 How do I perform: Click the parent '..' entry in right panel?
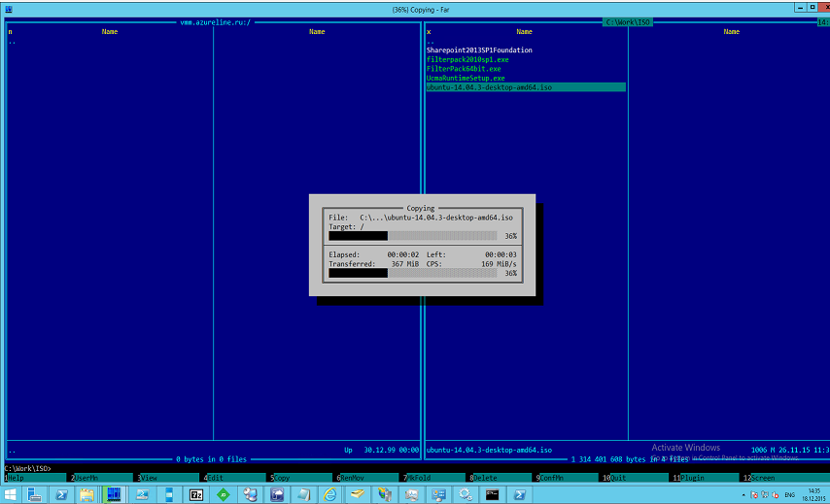tap(431, 41)
